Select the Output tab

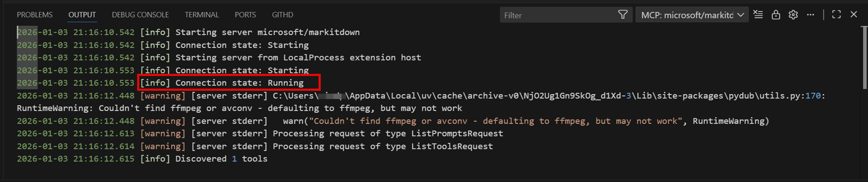tap(82, 15)
